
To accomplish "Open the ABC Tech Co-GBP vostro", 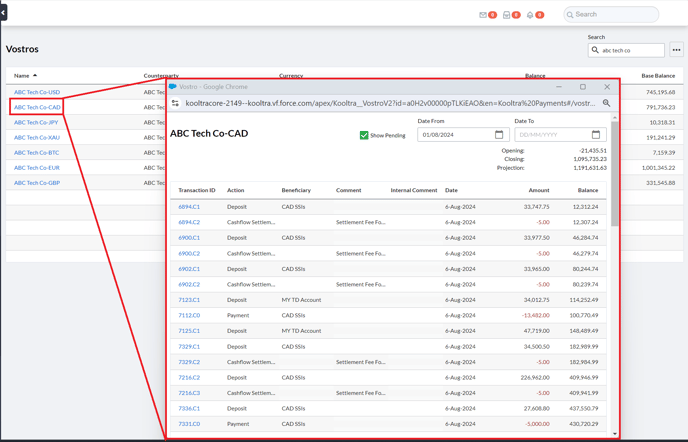I will [37, 183].
